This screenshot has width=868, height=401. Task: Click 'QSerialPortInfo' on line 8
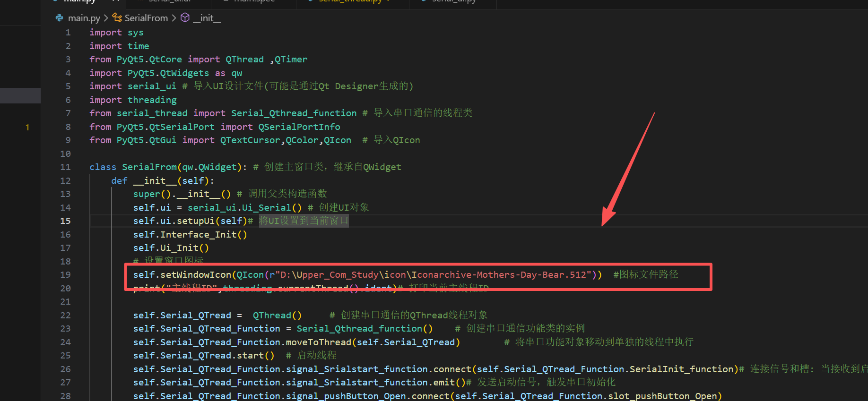pyautogui.click(x=299, y=127)
